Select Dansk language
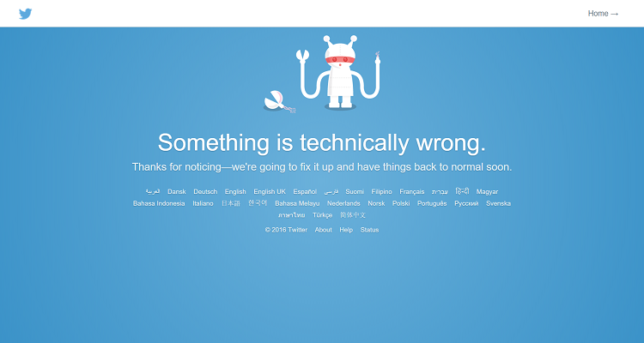 pyautogui.click(x=177, y=191)
